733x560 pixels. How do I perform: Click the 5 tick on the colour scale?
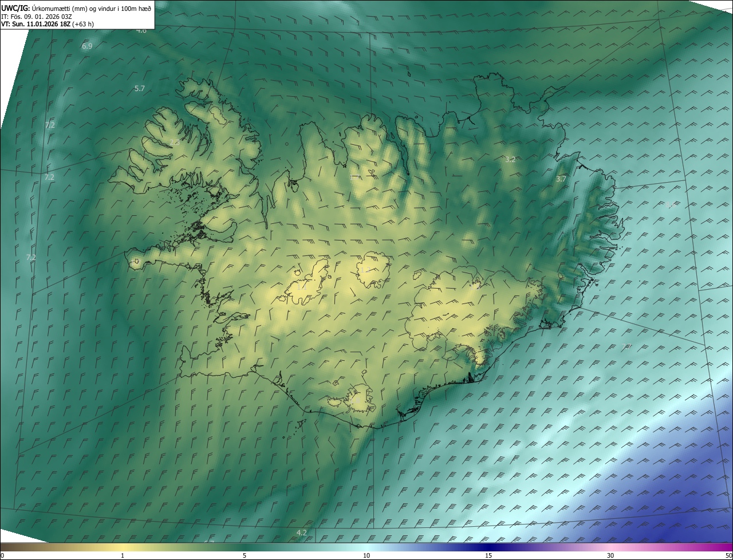coord(245,555)
